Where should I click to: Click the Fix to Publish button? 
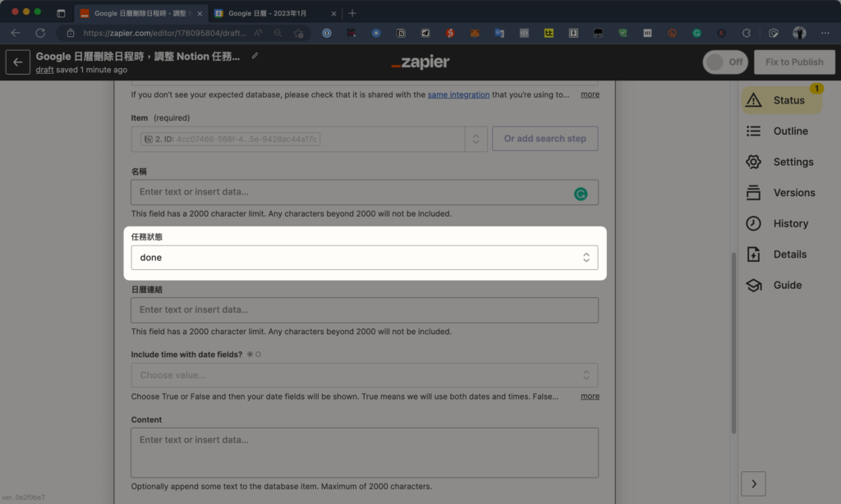pyautogui.click(x=794, y=62)
